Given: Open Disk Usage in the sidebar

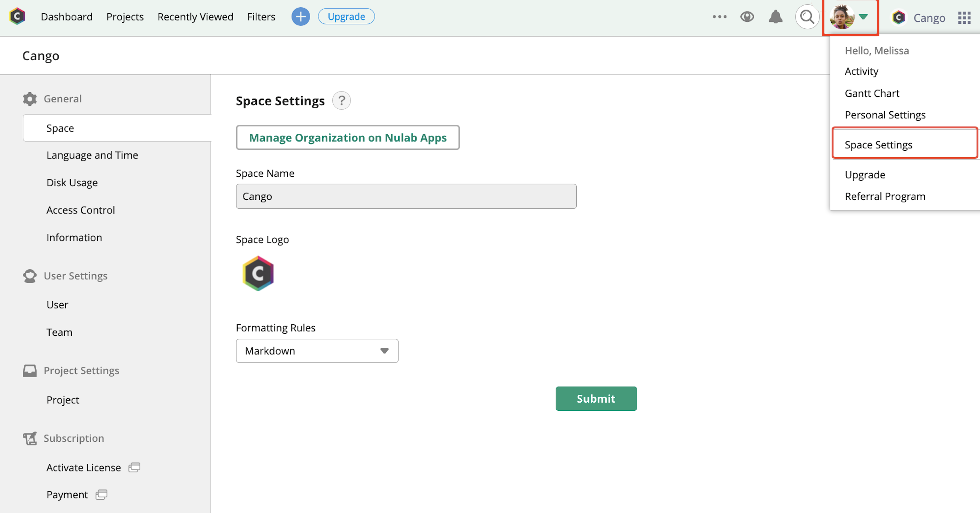Looking at the screenshot, I should pyautogui.click(x=72, y=183).
